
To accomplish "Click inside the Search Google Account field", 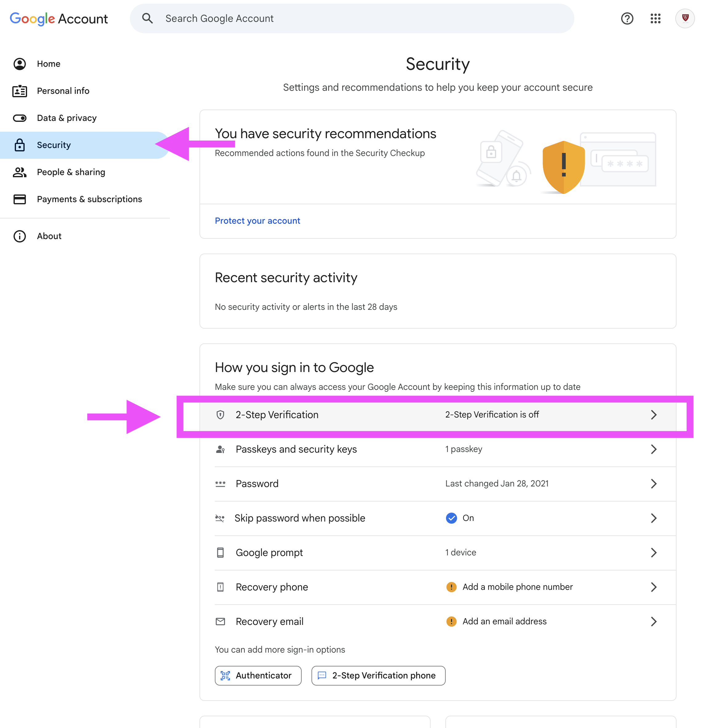I will (334, 18).
